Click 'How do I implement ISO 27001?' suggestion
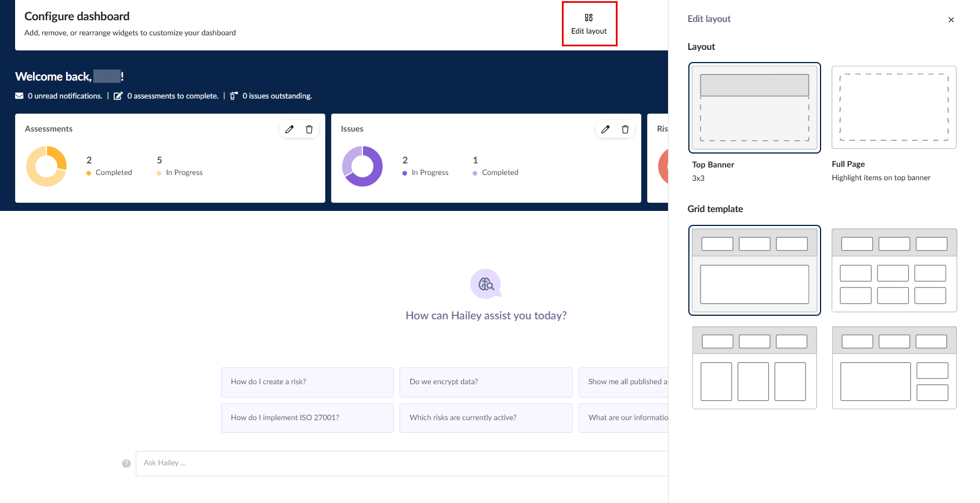Screen dimensions: 980x503 [x=307, y=418]
